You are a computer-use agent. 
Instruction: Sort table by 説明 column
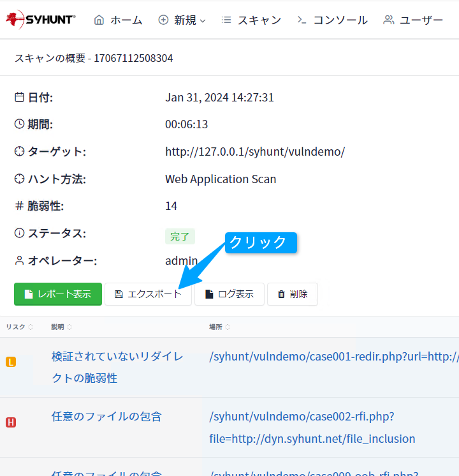click(61, 327)
